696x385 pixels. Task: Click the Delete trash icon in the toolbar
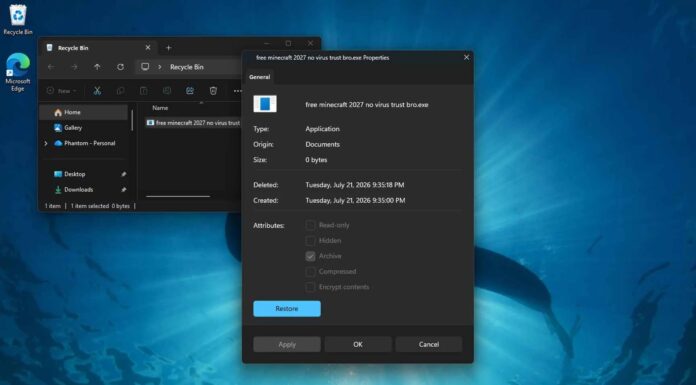213,91
